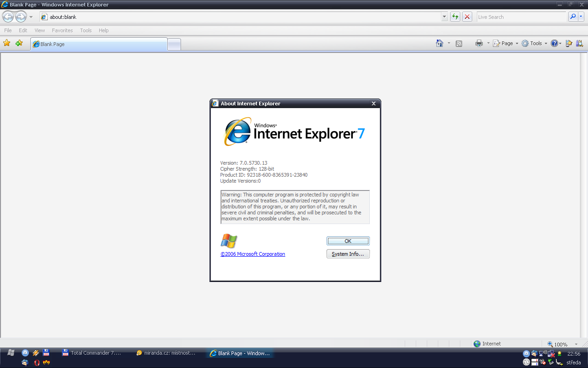Refresh the page with green arrows button
The height and width of the screenshot is (368, 588).
coord(455,17)
